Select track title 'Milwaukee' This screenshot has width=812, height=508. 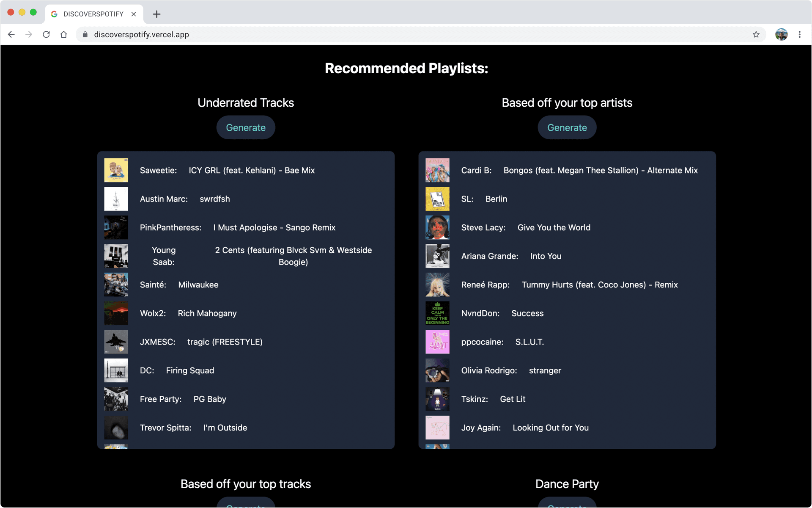click(x=198, y=284)
